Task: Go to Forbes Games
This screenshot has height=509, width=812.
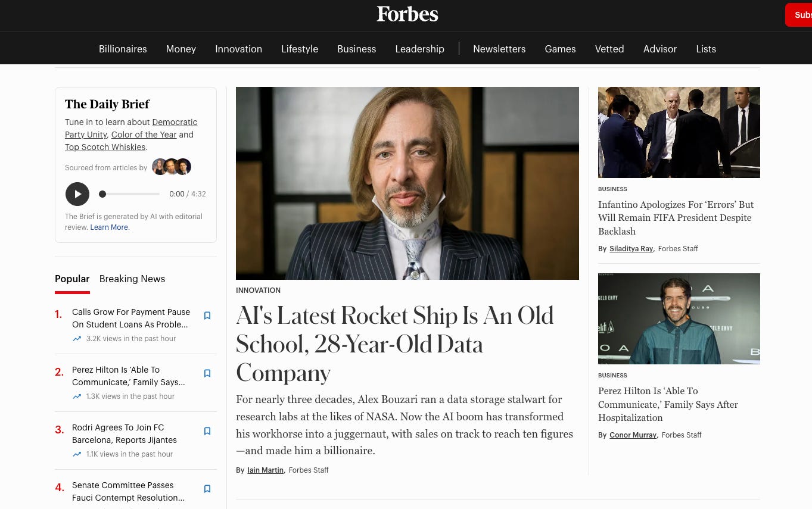Action: [560, 49]
